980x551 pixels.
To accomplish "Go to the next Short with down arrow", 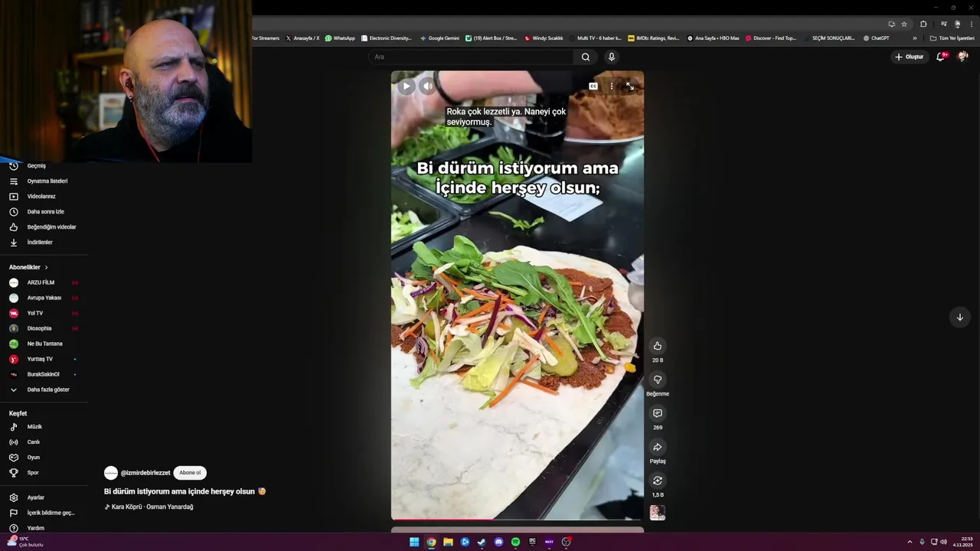I will [959, 317].
